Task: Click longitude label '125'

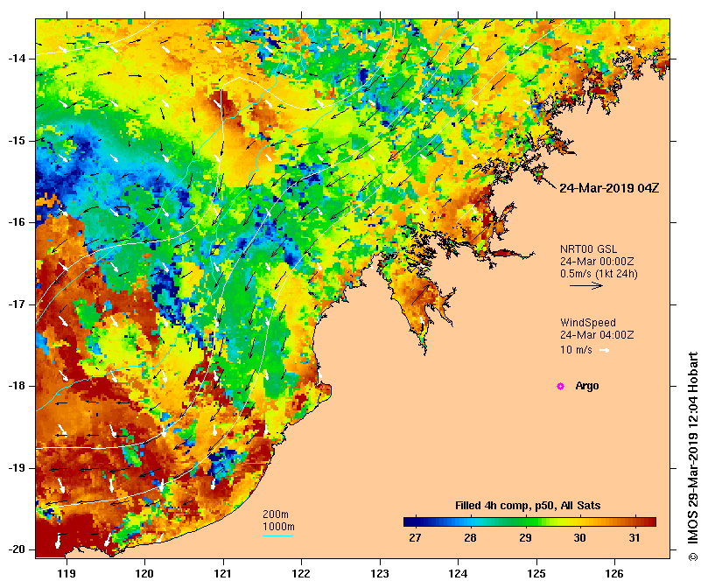Action: click(x=536, y=574)
